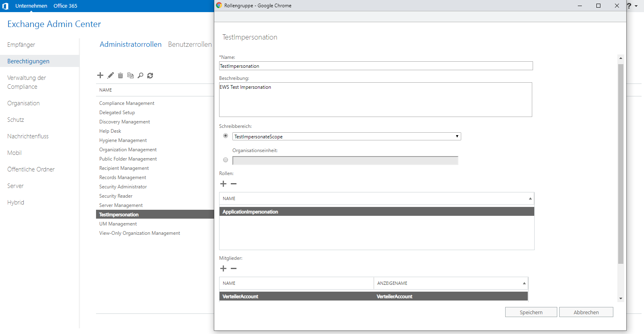
Task: Select the Organisationseinheit radio button
Action: click(x=226, y=160)
